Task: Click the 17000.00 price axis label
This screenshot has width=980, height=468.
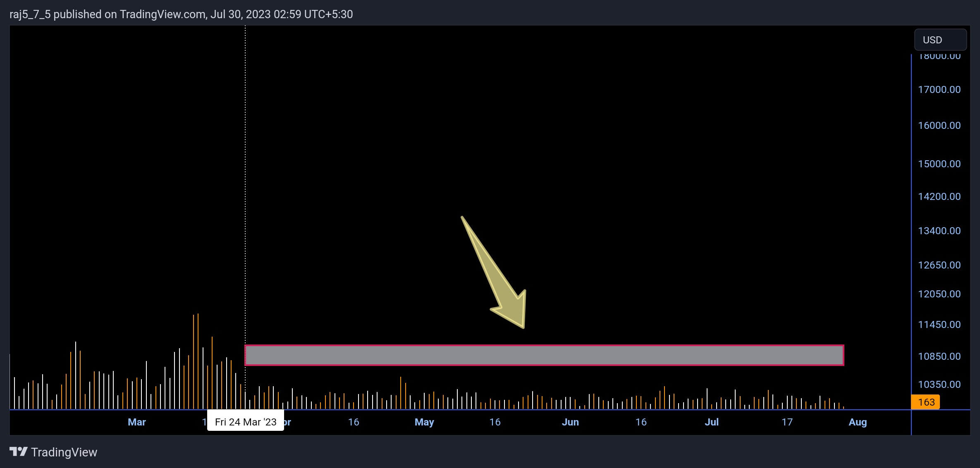Action: coord(939,90)
